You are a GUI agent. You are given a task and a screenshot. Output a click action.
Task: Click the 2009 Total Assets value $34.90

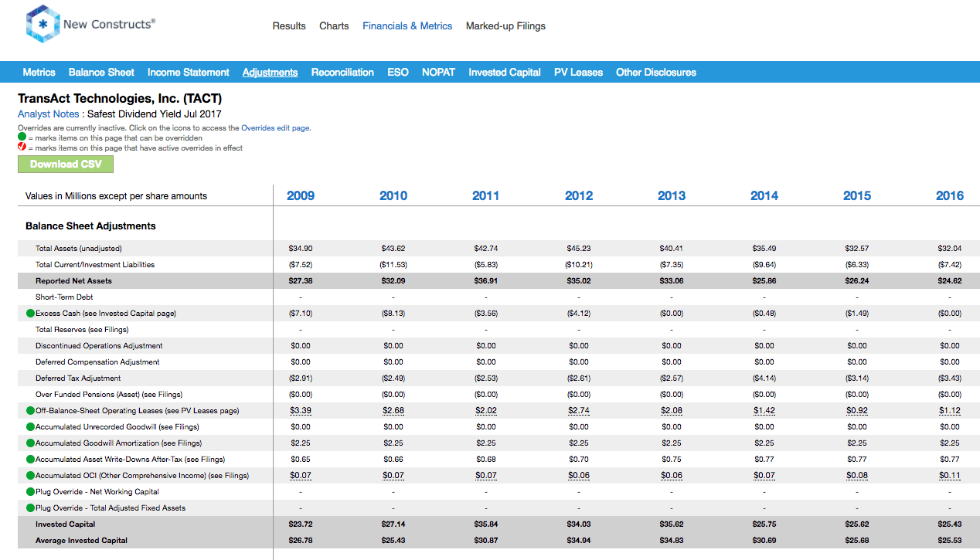pyautogui.click(x=301, y=249)
